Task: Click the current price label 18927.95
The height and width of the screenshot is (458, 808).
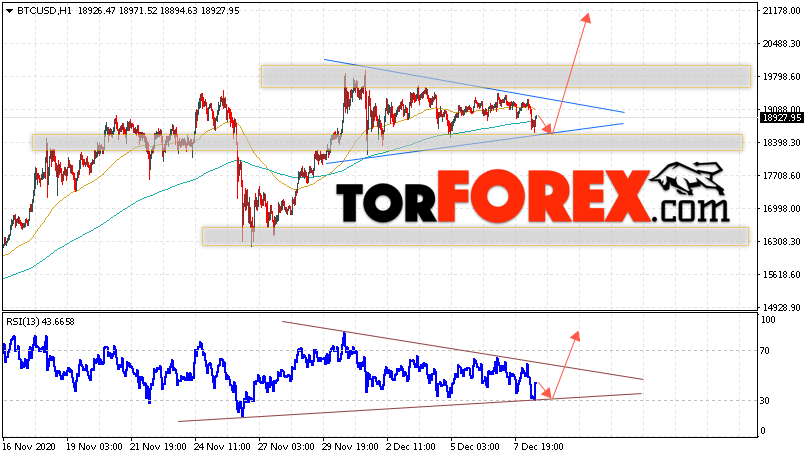Action: pos(782,118)
